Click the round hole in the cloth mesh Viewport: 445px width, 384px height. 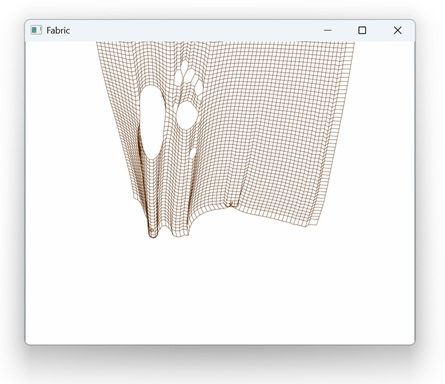click(x=186, y=115)
